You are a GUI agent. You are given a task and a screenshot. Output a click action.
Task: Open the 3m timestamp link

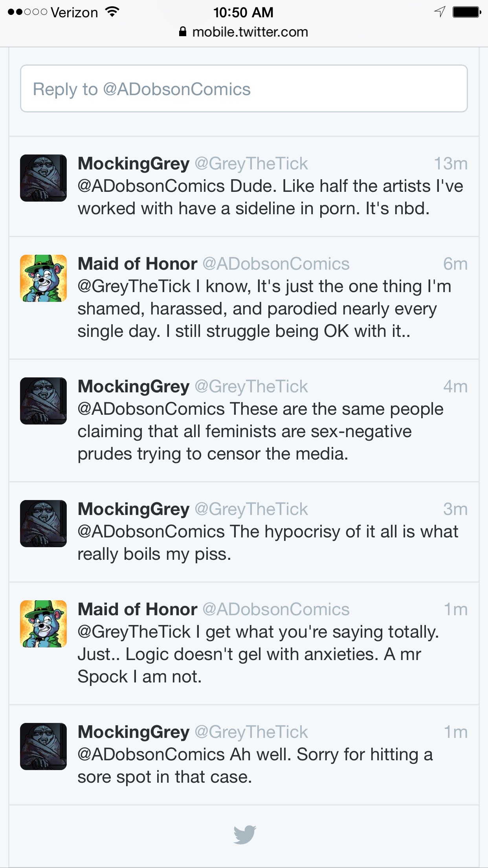point(455,509)
